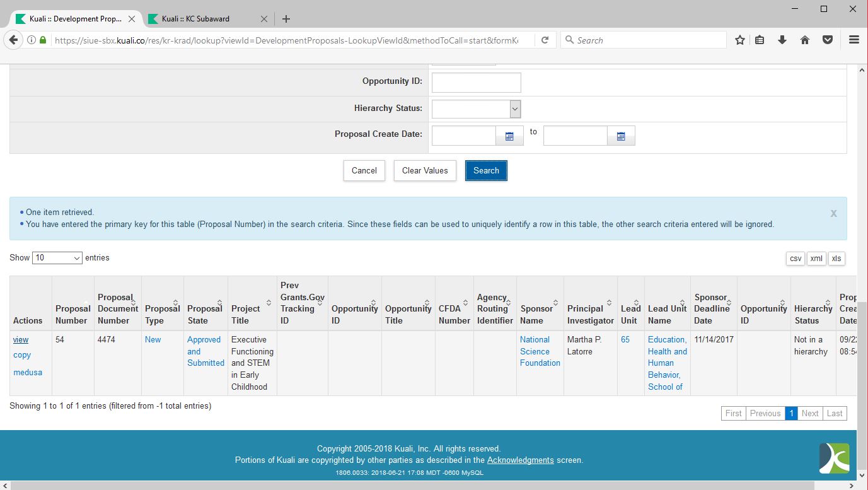Open the Proposal Create Date start calendar picker
This screenshot has width=868, height=490.
pos(509,136)
